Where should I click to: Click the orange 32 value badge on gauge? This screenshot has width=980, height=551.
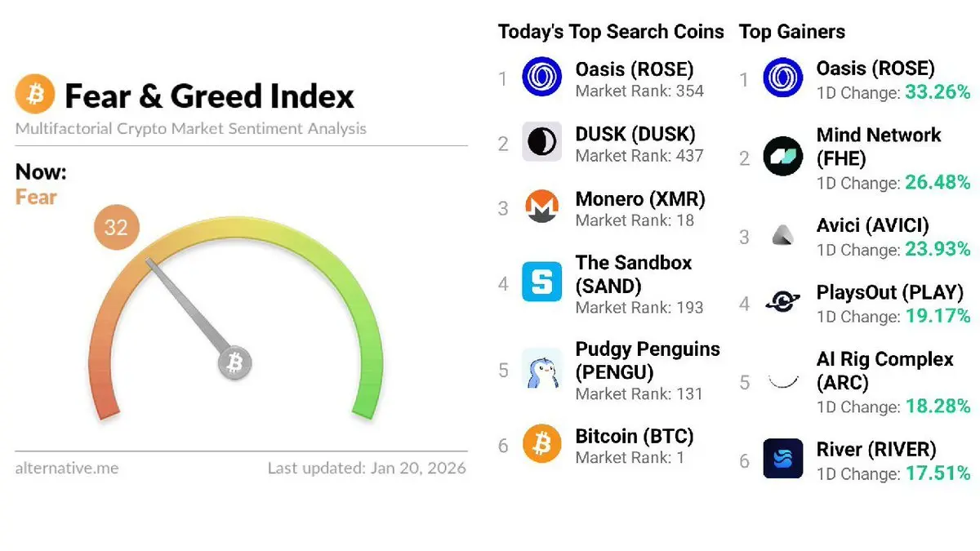(x=116, y=227)
